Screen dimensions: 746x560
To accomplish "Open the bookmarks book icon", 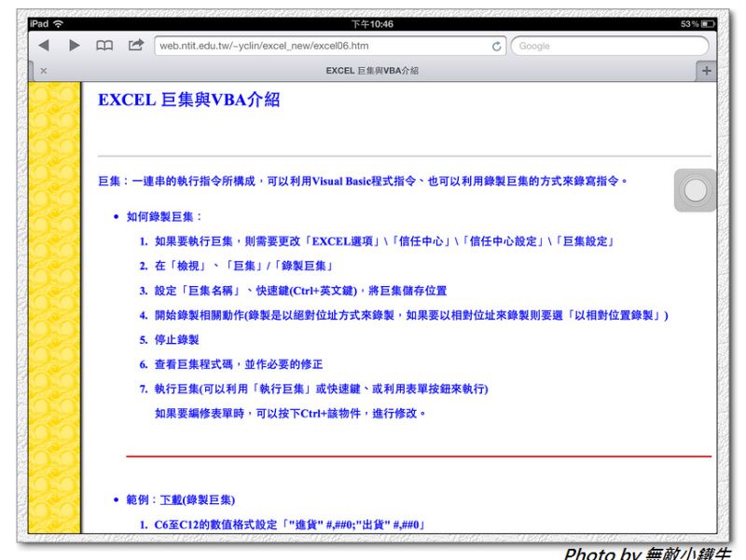I will click(x=104, y=46).
